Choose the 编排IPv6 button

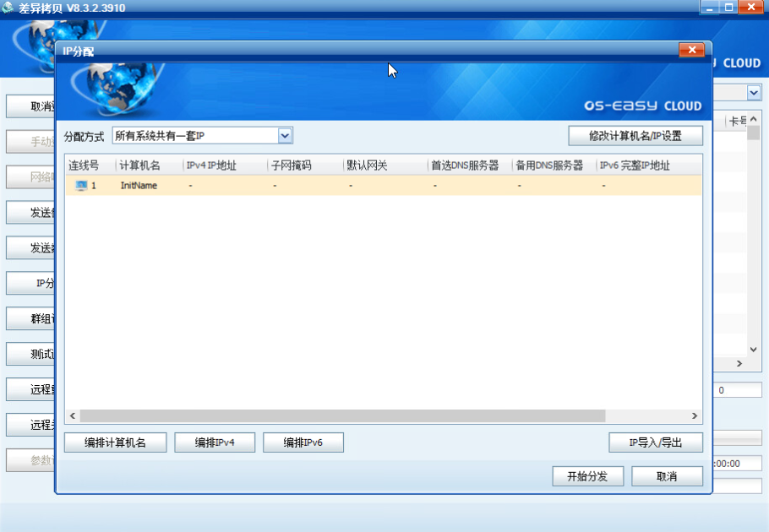(x=303, y=442)
